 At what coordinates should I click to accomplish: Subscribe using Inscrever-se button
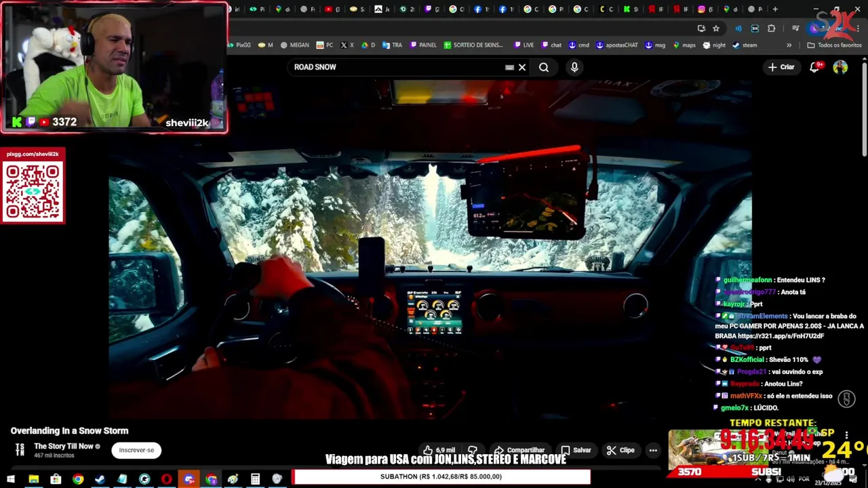[x=136, y=450]
